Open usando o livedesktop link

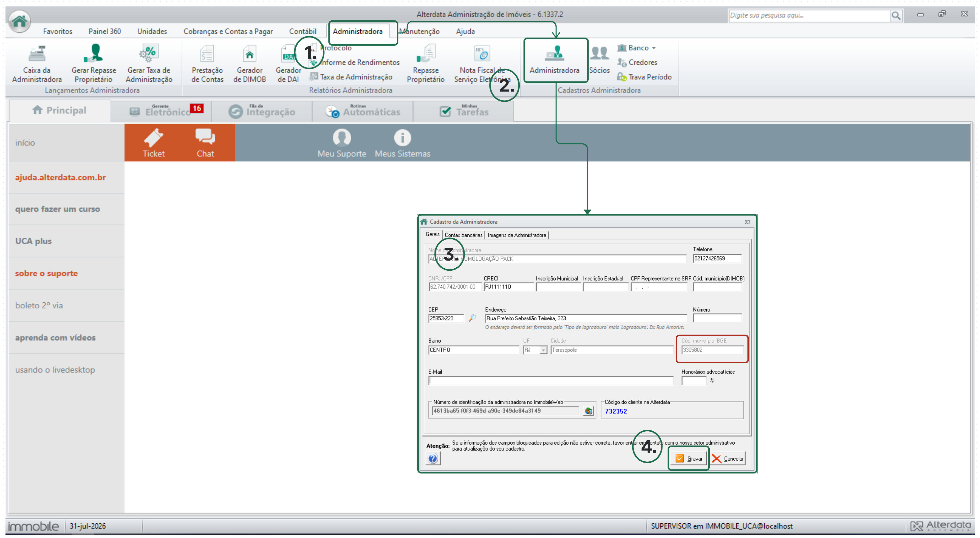55,370
